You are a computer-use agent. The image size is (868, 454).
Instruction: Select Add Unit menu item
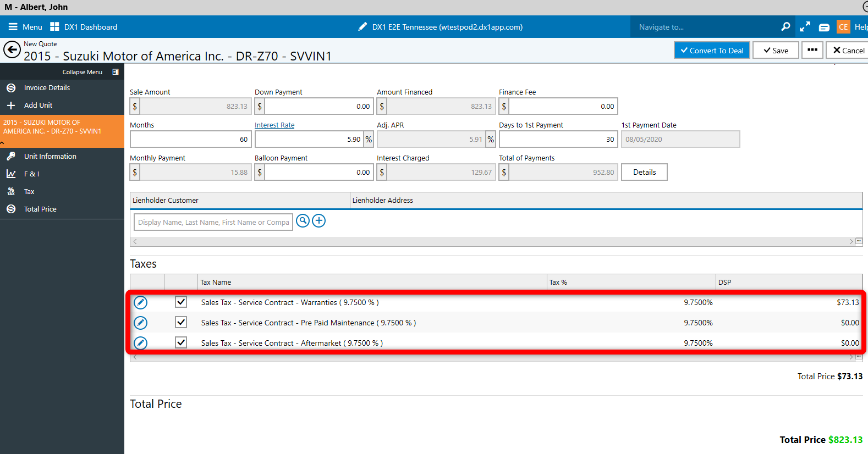[39, 106]
